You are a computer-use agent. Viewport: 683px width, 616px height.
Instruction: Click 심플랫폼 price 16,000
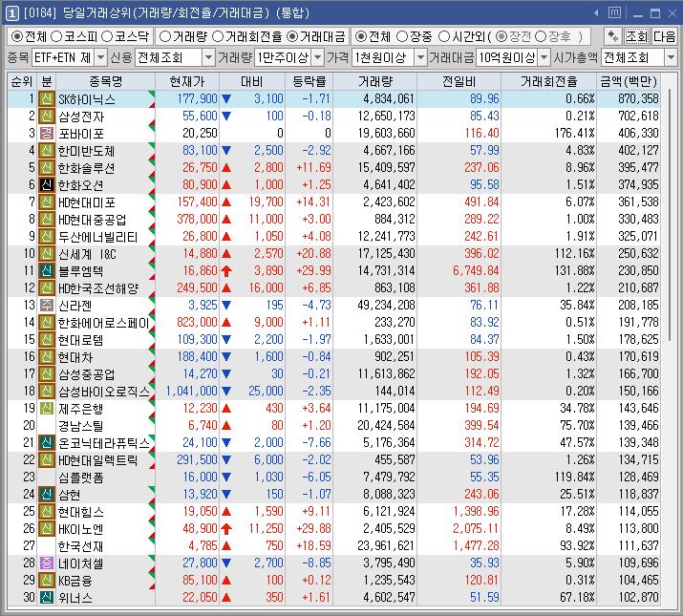[x=200, y=478]
